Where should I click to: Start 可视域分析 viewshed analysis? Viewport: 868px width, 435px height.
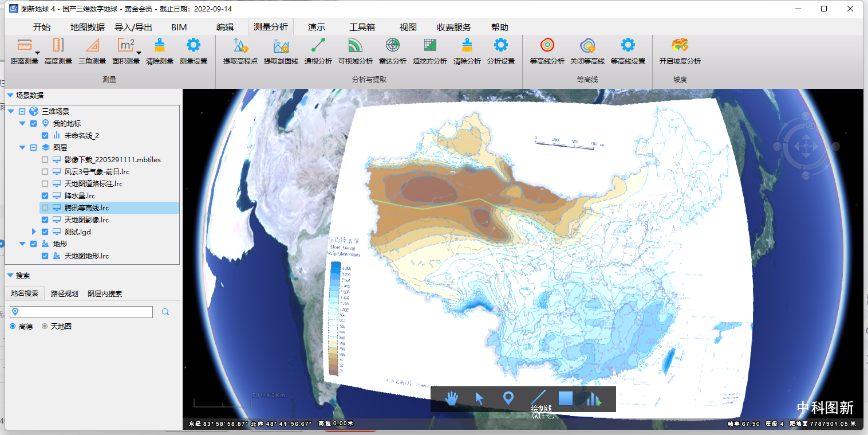(356, 51)
